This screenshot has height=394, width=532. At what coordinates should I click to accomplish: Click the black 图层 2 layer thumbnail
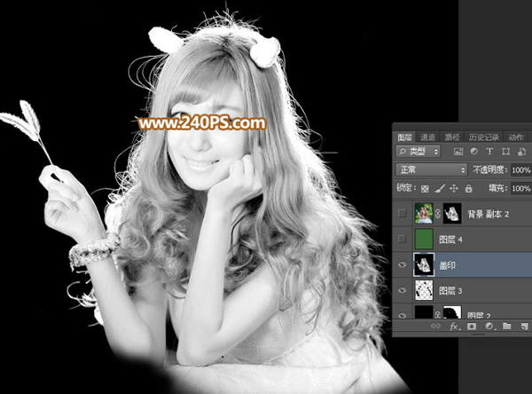tap(424, 311)
